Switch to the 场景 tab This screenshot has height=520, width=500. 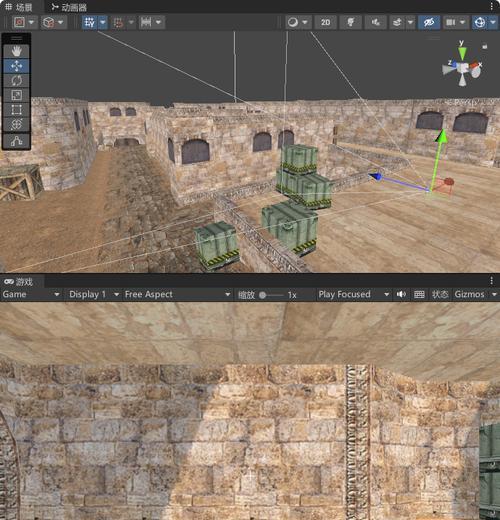pyautogui.click(x=19, y=7)
